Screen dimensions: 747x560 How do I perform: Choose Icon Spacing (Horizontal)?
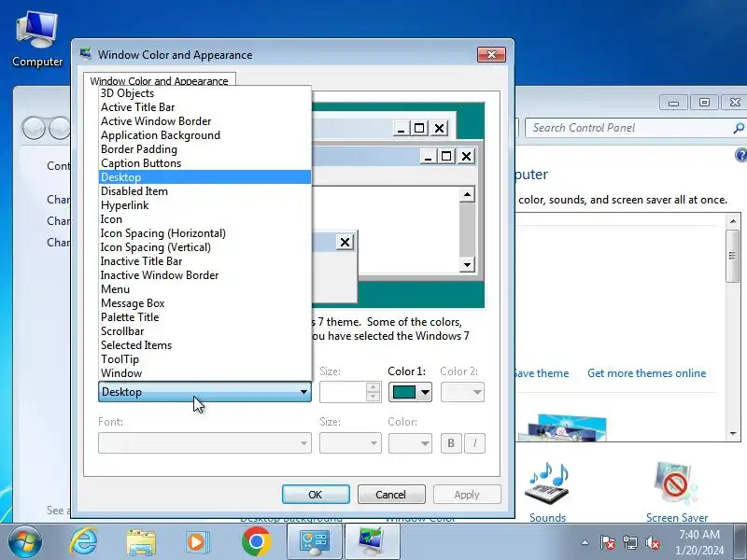[204, 233]
